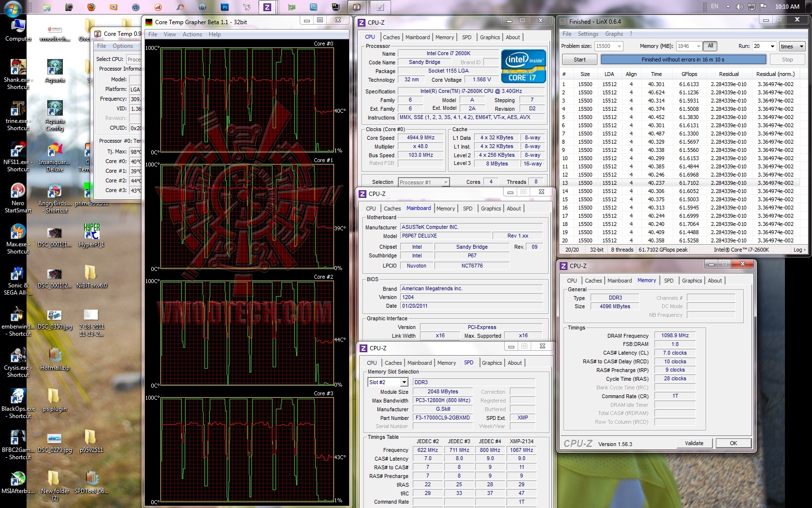Click the LinX finished progress bar
Screen dimensions: 812x508
683,60
